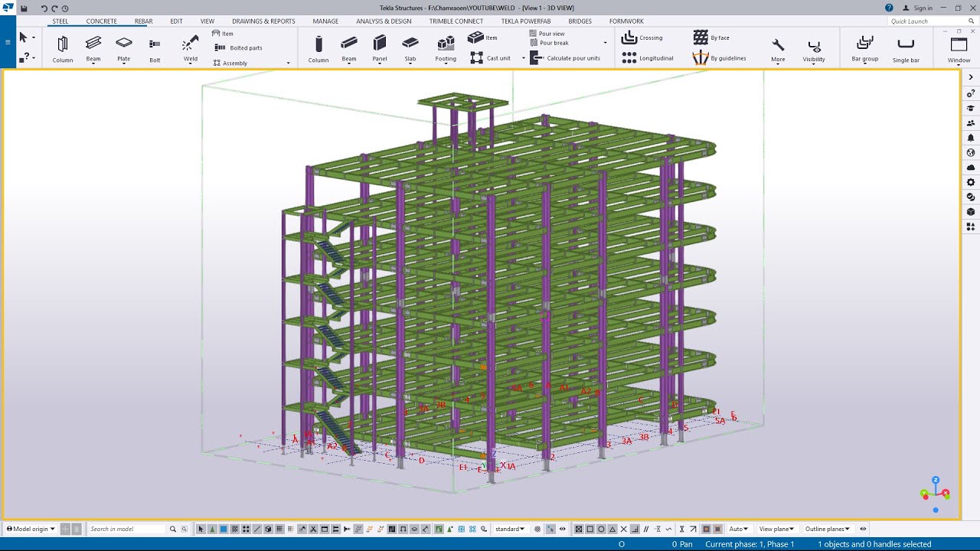The width and height of the screenshot is (980, 551).
Task: Toggle the X Snap to intersection points switch
Action: point(623,529)
